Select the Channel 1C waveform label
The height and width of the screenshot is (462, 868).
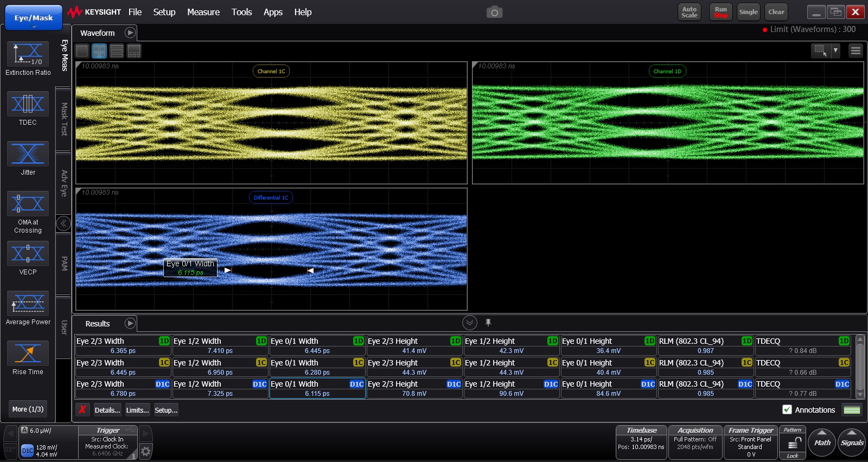click(x=271, y=71)
